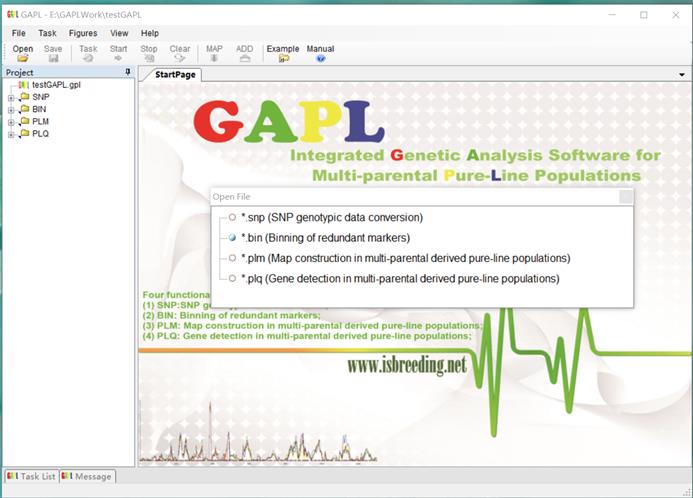This screenshot has width=693, height=498.
Task: Expand the PLQ folder node
Action: pos(11,133)
